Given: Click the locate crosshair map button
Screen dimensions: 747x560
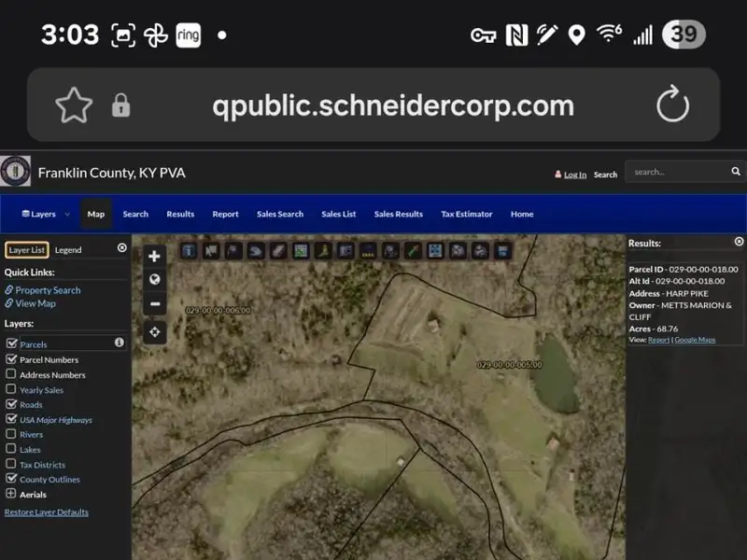Looking at the screenshot, I should (x=155, y=331).
